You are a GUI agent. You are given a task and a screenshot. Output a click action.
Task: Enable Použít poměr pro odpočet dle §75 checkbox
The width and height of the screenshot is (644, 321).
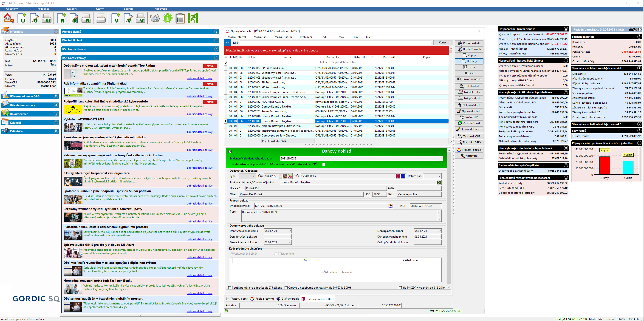[230, 288]
